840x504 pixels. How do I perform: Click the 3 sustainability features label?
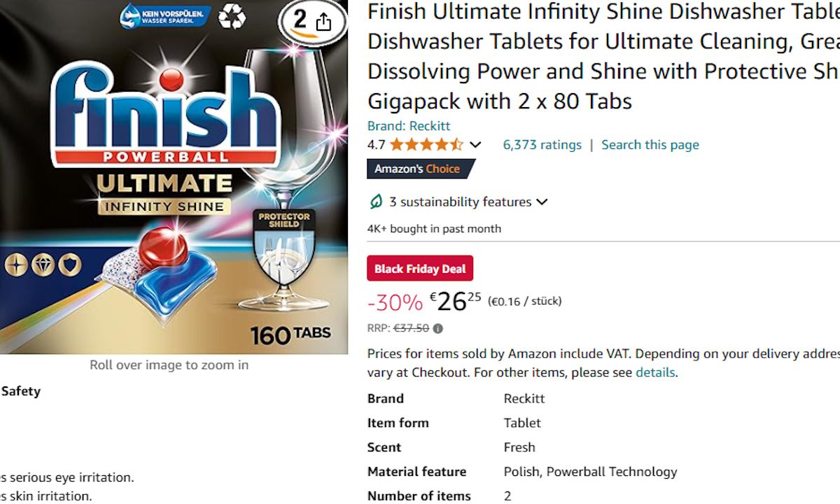[x=460, y=202]
